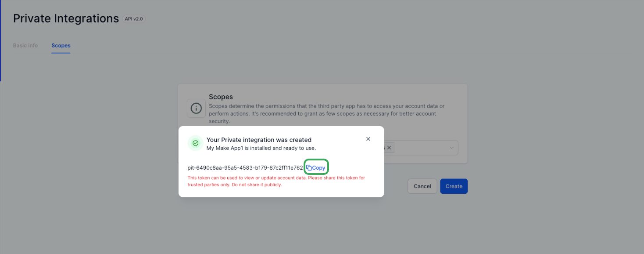This screenshot has height=254, width=644.
Task: Click the blue Create button
Action: click(x=454, y=186)
